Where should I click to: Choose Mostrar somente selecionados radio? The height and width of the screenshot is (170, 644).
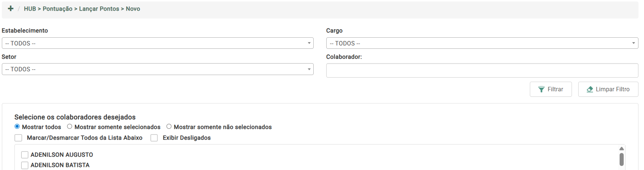(x=69, y=126)
